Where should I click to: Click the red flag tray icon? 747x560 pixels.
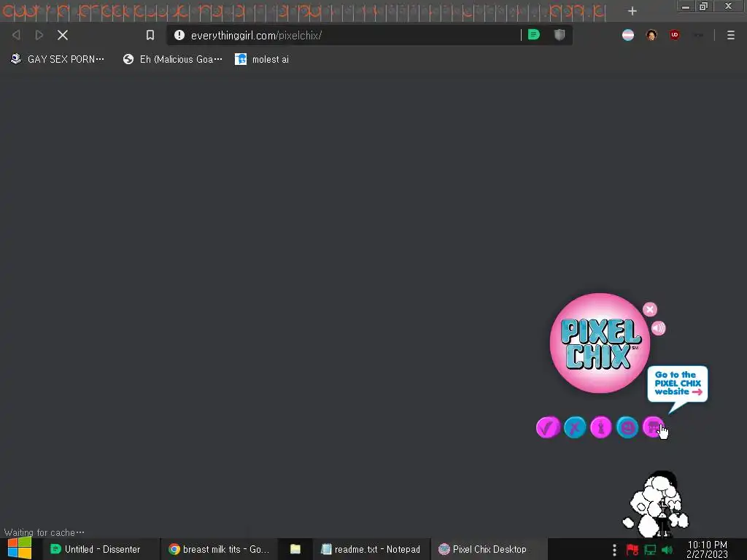pos(632,550)
